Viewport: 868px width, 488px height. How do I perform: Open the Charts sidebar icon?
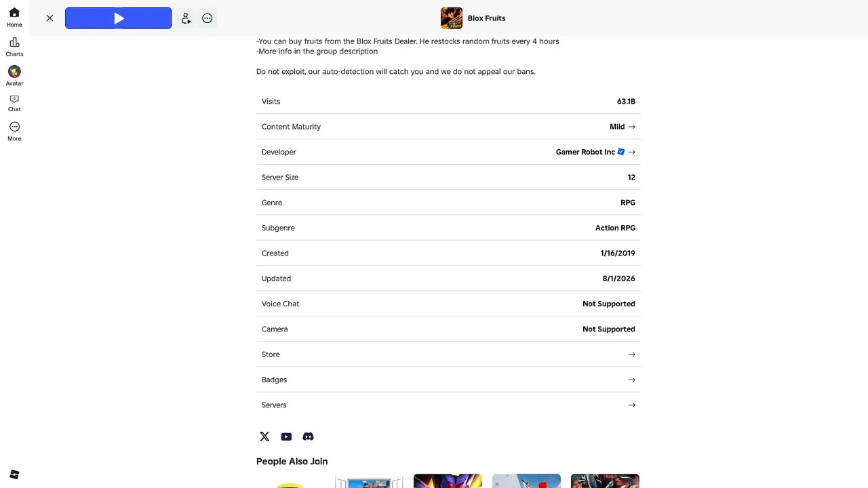14,47
